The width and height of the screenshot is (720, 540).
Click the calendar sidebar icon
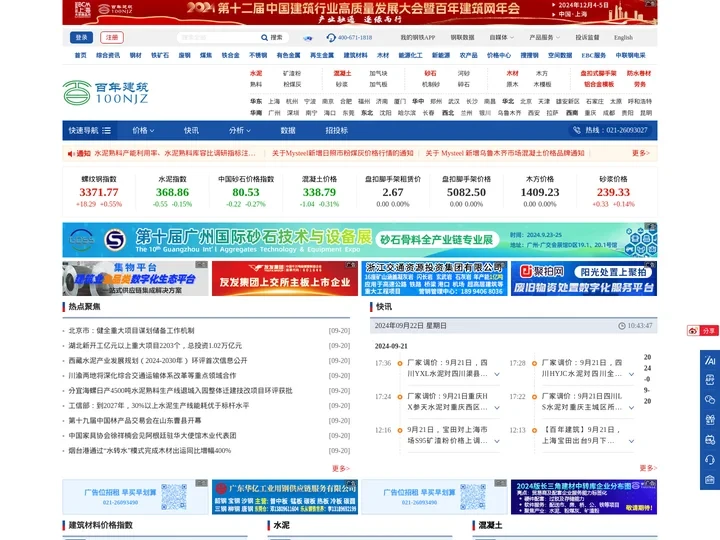[710, 440]
